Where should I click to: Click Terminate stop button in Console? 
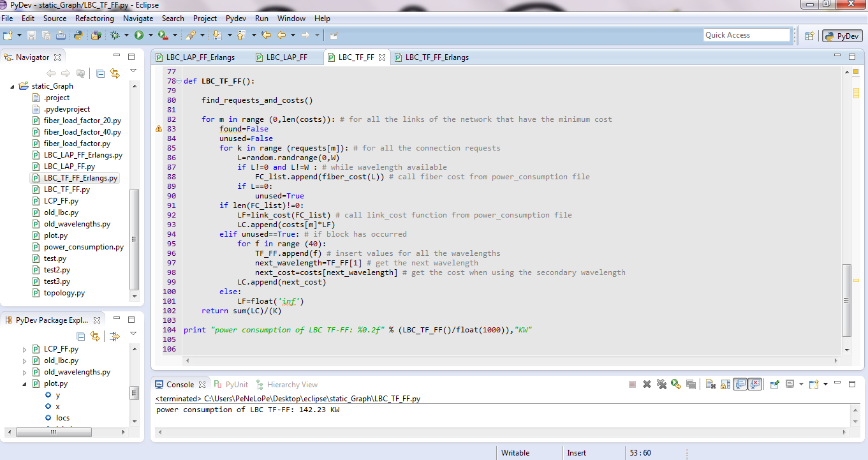(632, 384)
